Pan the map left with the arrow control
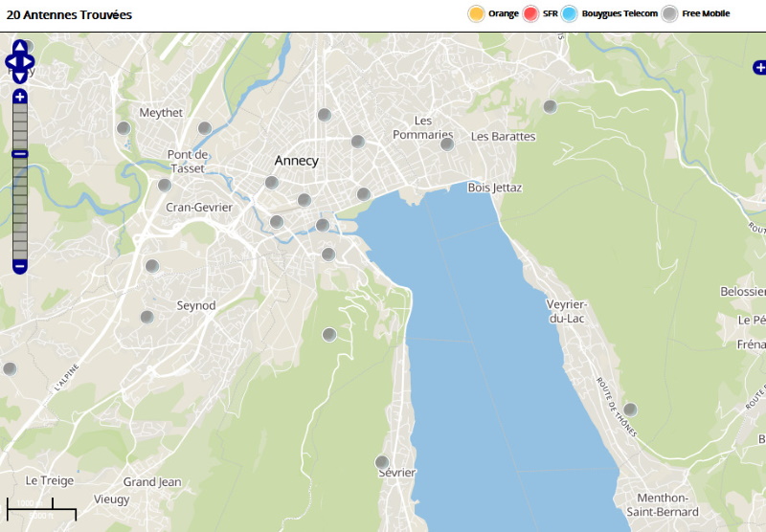The image size is (766, 532). [10, 62]
